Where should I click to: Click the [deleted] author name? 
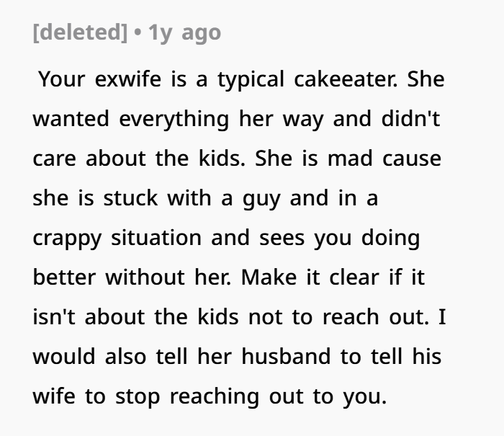[x=80, y=32]
